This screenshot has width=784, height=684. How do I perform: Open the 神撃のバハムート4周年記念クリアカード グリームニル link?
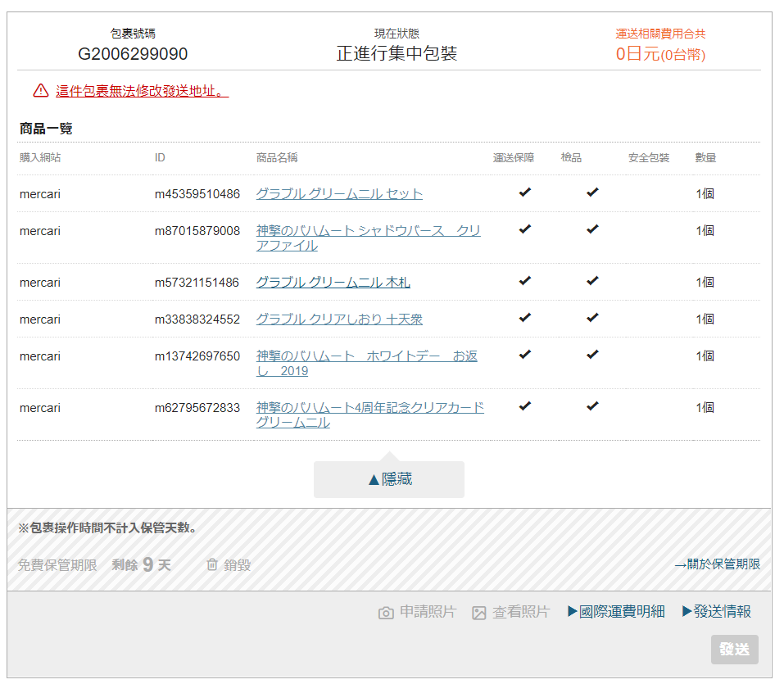point(370,415)
